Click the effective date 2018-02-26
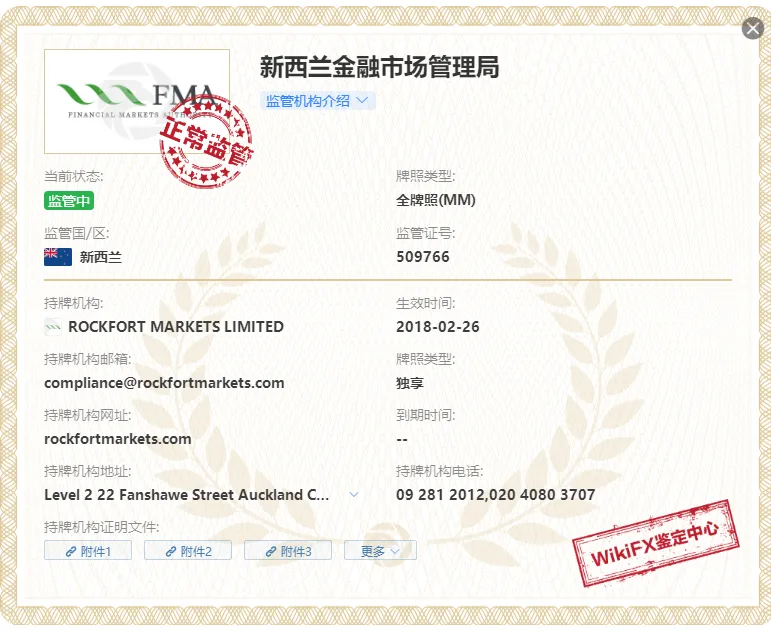The width and height of the screenshot is (771, 632). (438, 327)
